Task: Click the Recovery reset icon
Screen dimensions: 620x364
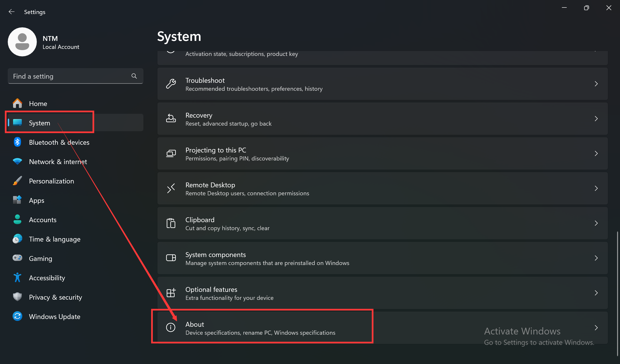Action: 171,119
